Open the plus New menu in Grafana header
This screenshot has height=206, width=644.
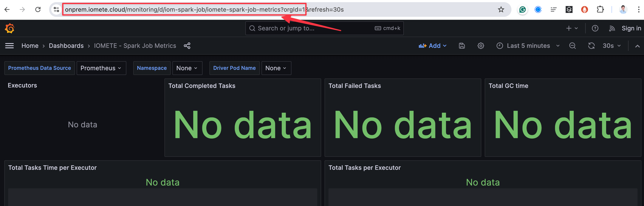pos(572,28)
